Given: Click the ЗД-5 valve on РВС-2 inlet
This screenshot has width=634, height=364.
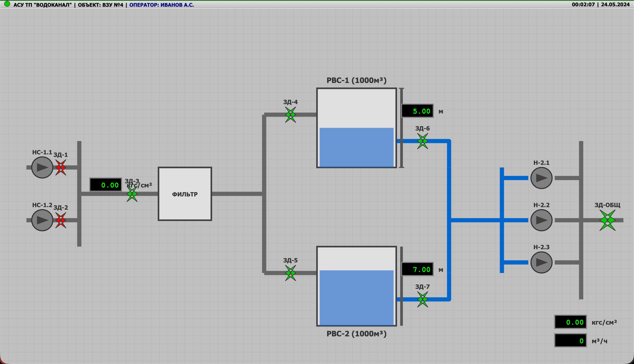Looking at the screenshot, I should click(291, 273).
